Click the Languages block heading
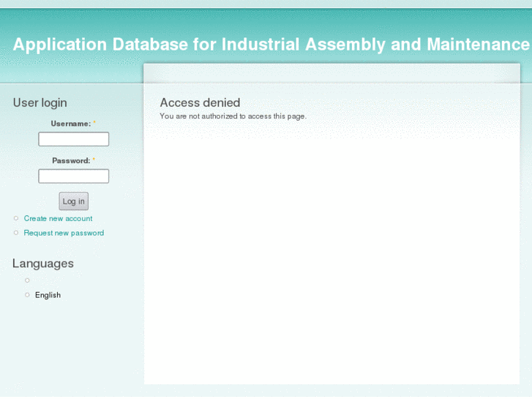The image size is (532, 399). (x=43, y=264)
